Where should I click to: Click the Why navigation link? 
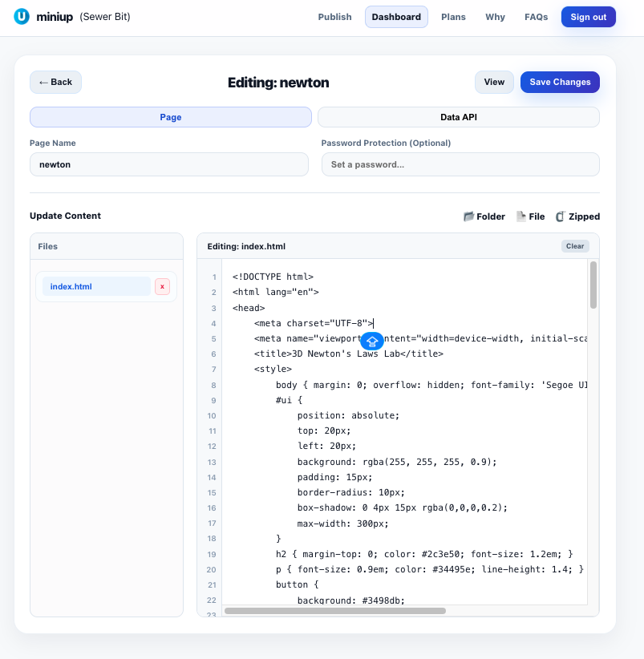pyautogui.click(x=495, y=16)
